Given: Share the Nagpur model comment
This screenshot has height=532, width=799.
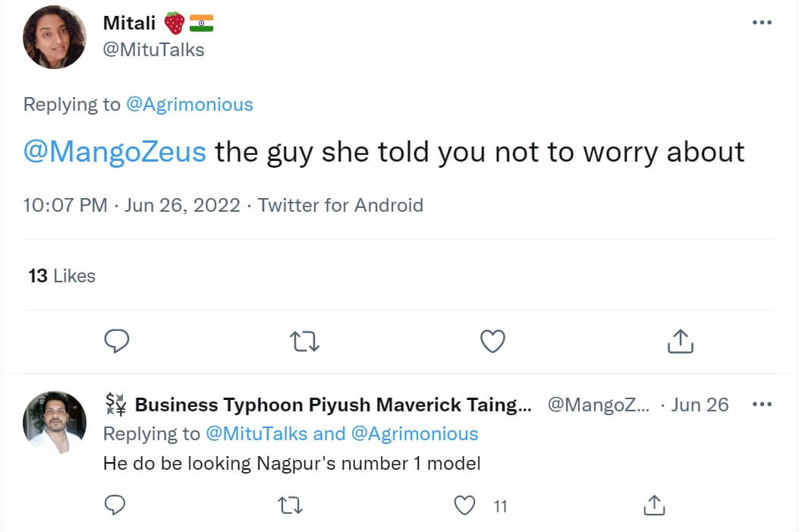Looking at the screenshot, I should click(653, 505).
